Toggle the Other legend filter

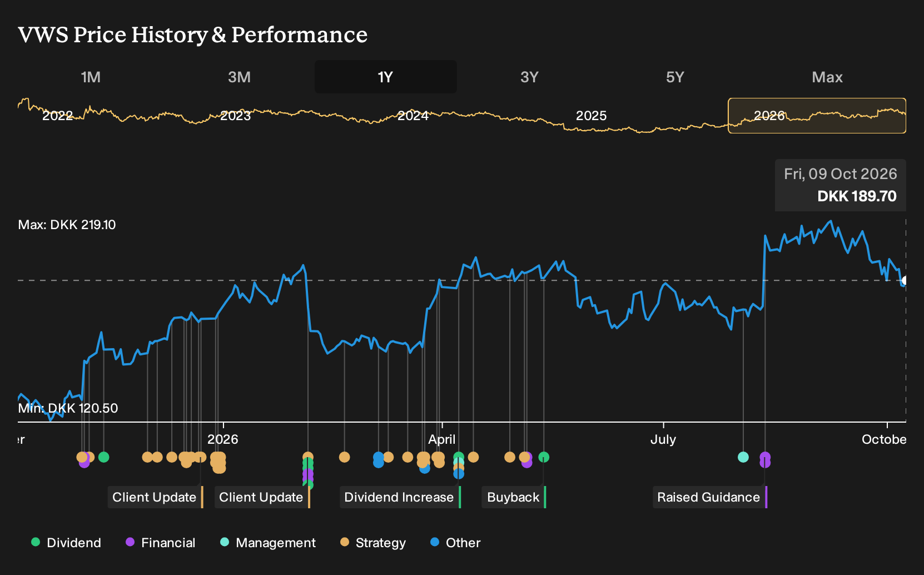(455, 543)
